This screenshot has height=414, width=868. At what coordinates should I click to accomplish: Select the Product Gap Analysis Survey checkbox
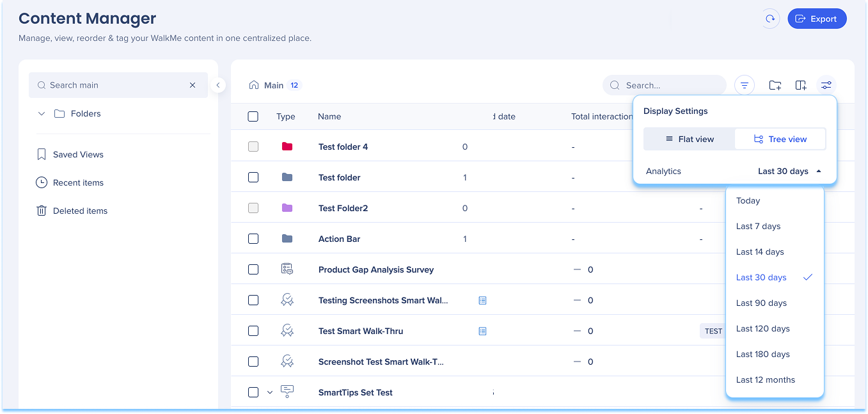(253, 269)
